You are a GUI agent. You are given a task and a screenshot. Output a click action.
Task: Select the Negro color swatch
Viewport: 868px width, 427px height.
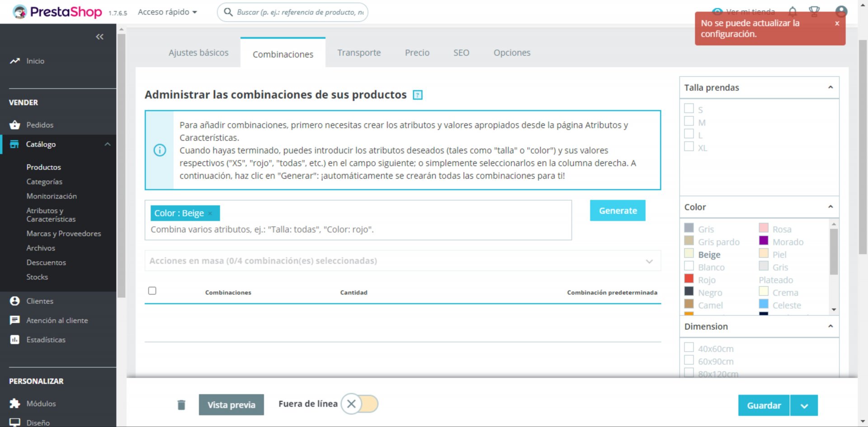(x=689, y=291)
